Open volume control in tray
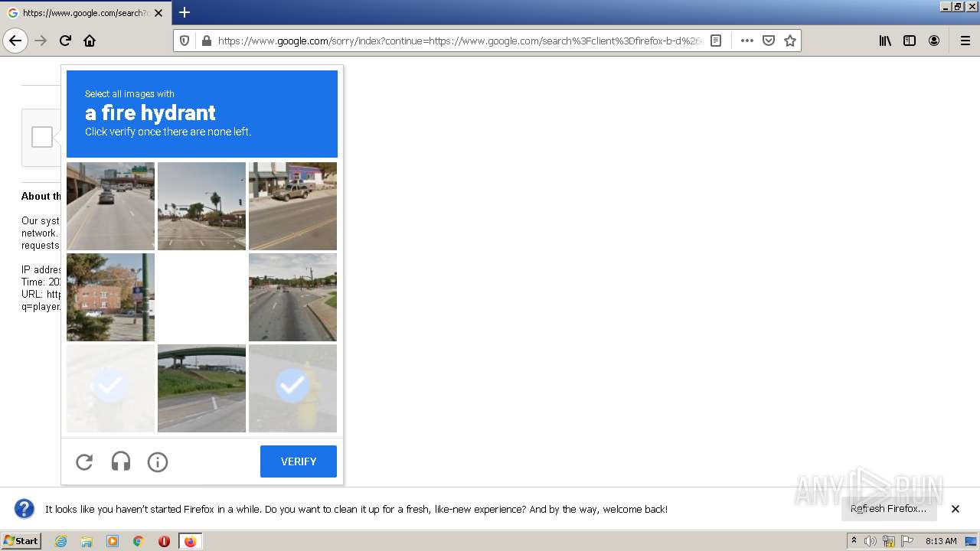The width and height of the screenshot is (980, 551). click(870, 541)
